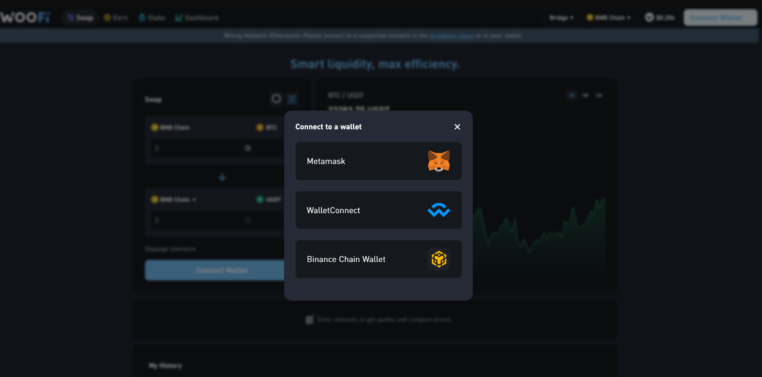Click the Metamask fox icon

click(438, 161)
